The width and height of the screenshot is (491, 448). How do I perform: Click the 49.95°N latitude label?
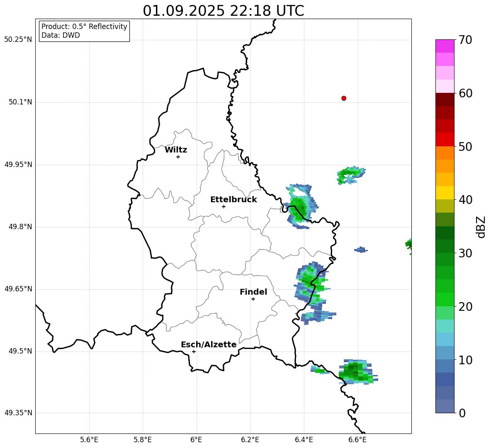18,165
